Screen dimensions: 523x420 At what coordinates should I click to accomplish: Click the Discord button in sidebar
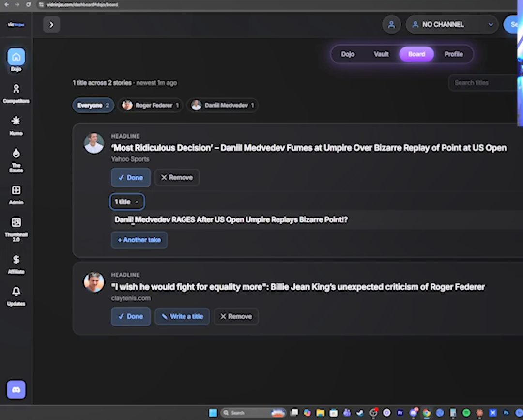pos(16,389)
